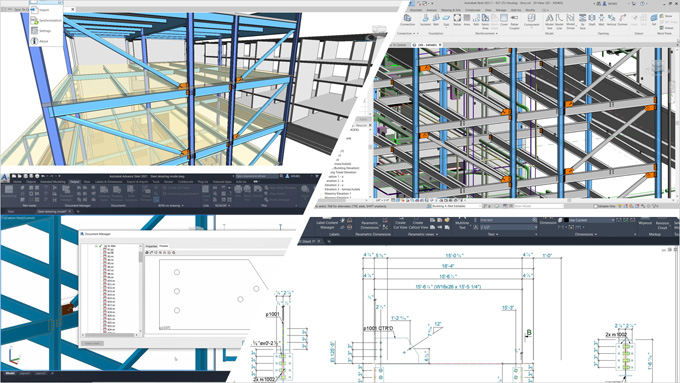This screenshot has height=383, width=680.
Task: Open the Manage tab in Revit
Action: [x=501, y=10]
